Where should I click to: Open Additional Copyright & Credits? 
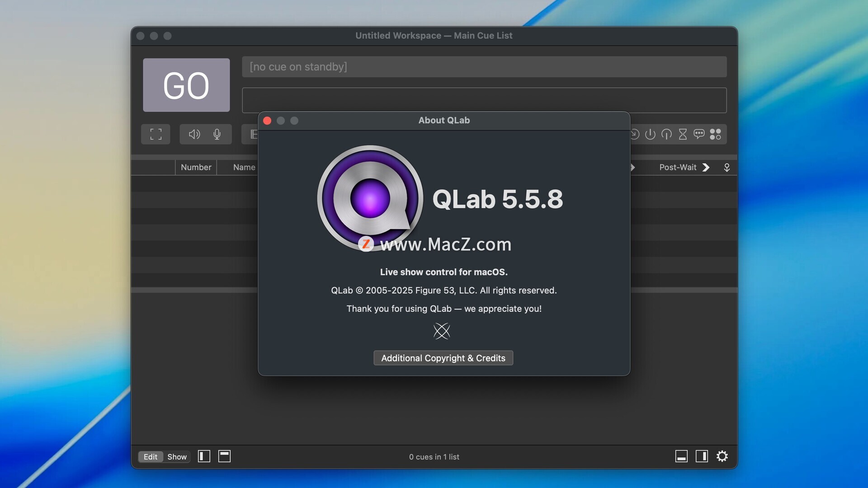pos(443,358)
